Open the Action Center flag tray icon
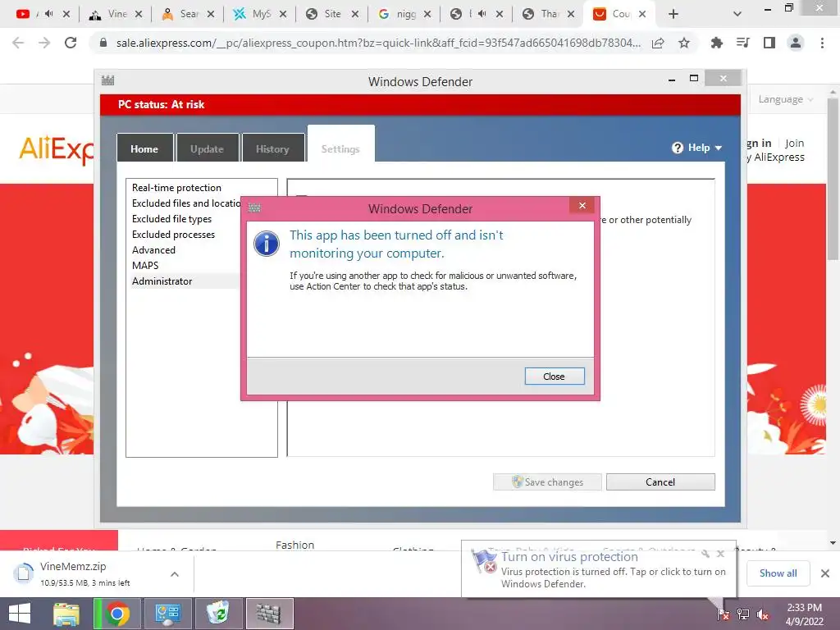This screenshot has height=630, width=840. pyautogui.click(x=724, y=614)
